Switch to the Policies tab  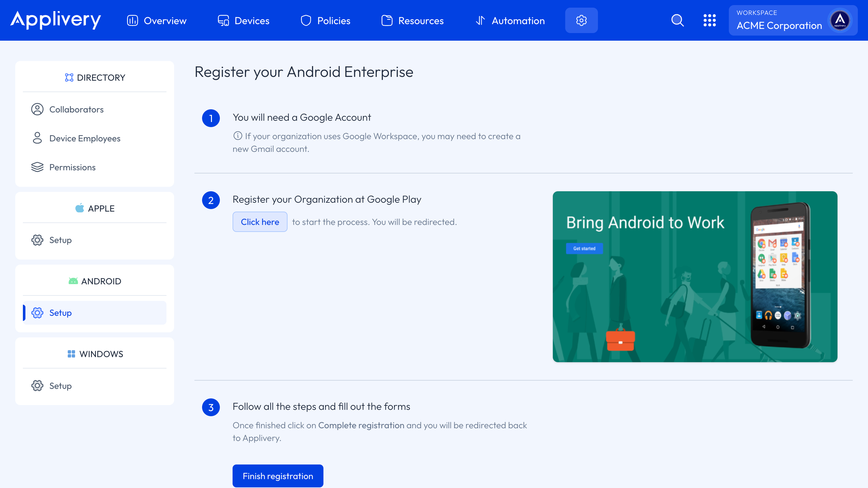pos(325,20)
